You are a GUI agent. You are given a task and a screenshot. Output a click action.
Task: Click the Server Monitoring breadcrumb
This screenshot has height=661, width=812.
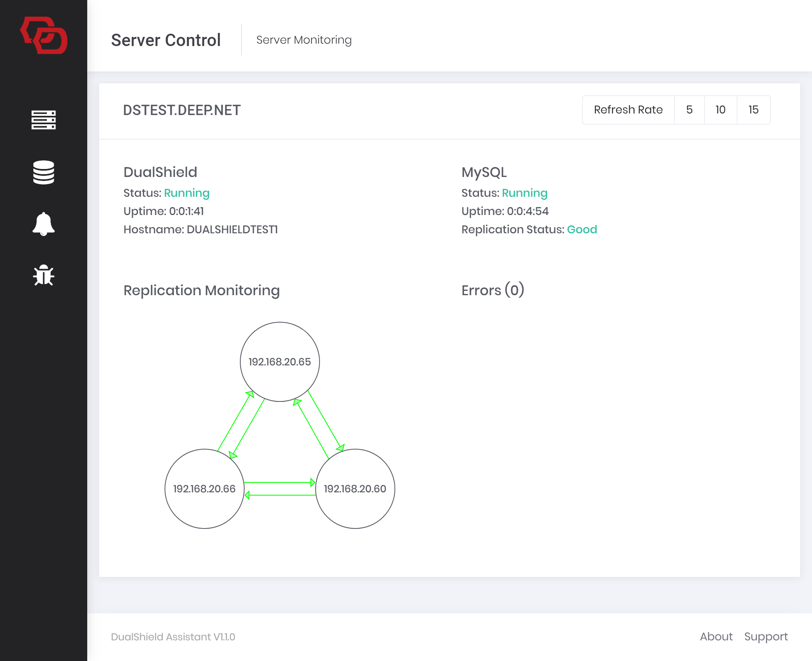coord(304,40)
